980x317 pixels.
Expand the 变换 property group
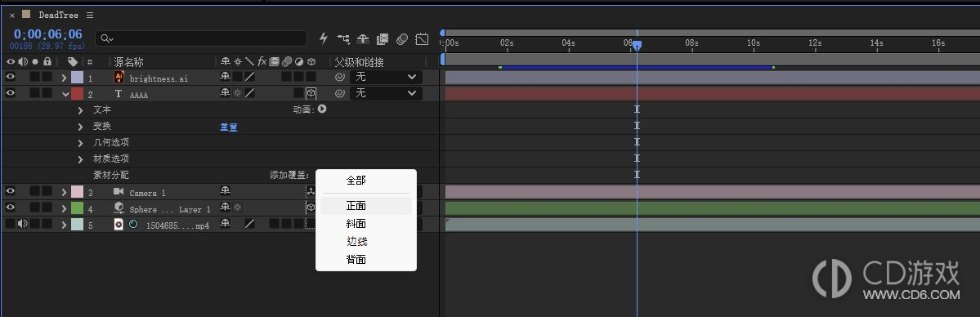[x=81, y=127]
